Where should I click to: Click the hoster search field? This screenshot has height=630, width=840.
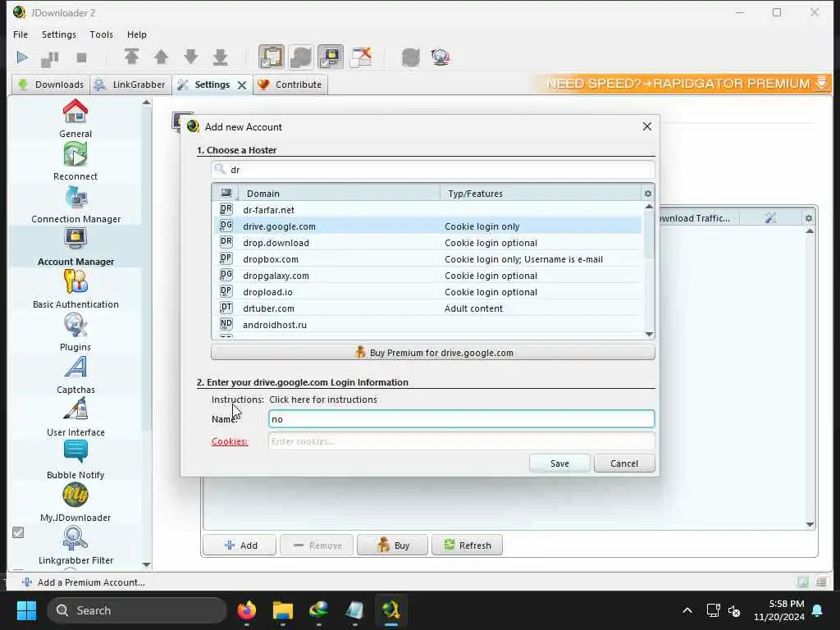point(433,170)
